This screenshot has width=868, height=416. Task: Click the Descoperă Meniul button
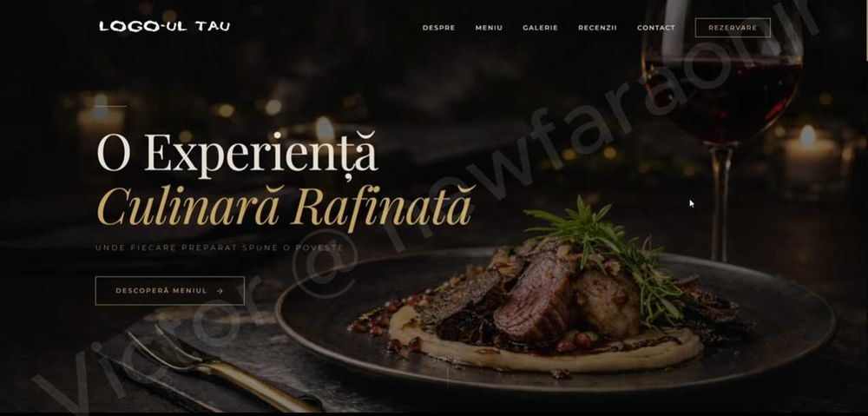pos(169,291)
